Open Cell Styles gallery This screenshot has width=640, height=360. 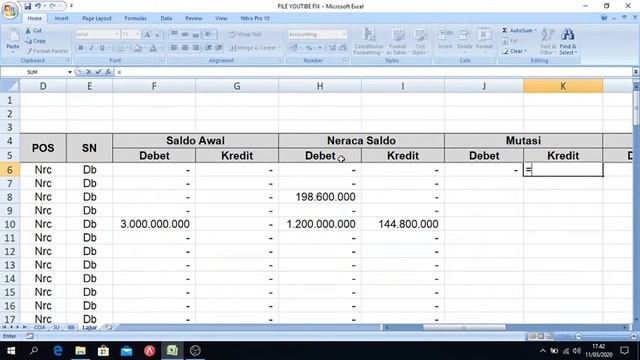click(x=420, y=41)
